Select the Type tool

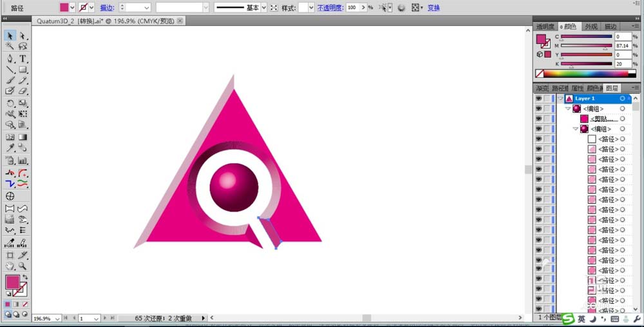(23, 59)
